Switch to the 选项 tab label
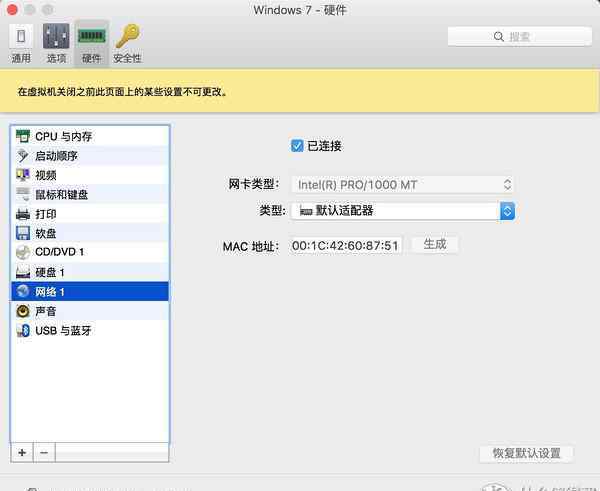This screenshot has height=491, width=600. pyautogui.click(x=56, y=58)
